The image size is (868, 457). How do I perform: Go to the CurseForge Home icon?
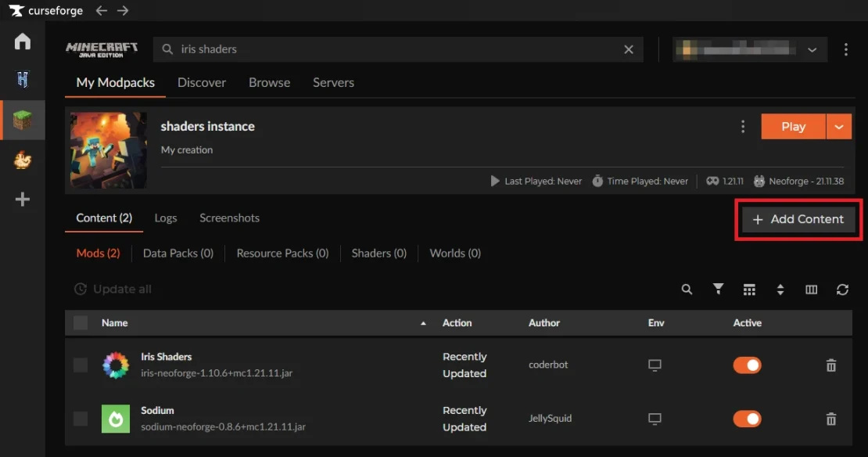tap(23, 41)
